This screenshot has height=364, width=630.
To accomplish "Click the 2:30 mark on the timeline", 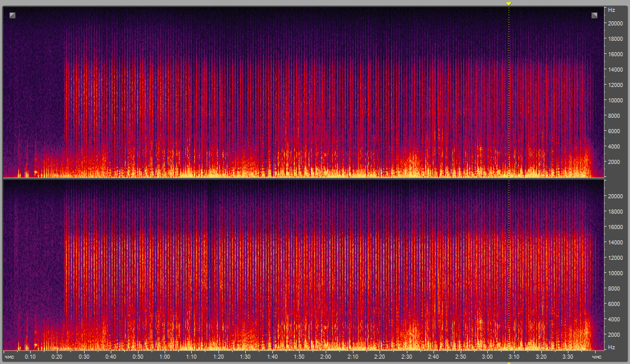I will pyautogui.click(x=406, y=357).
